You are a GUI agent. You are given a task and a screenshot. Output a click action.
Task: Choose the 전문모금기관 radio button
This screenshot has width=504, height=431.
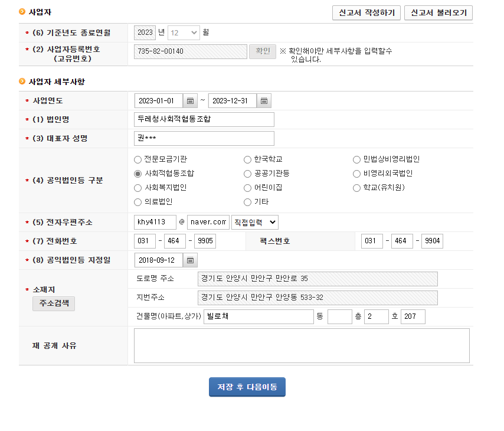(138, 159)
